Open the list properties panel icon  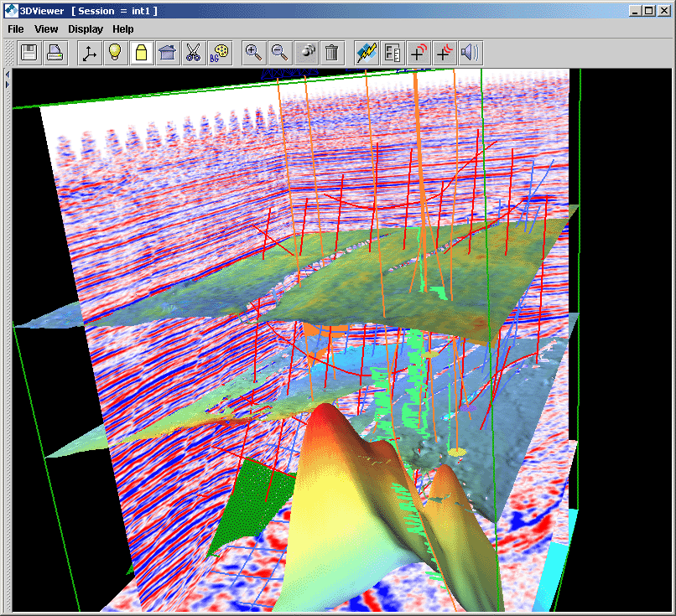pyautogui.click(x=393, y=54)
